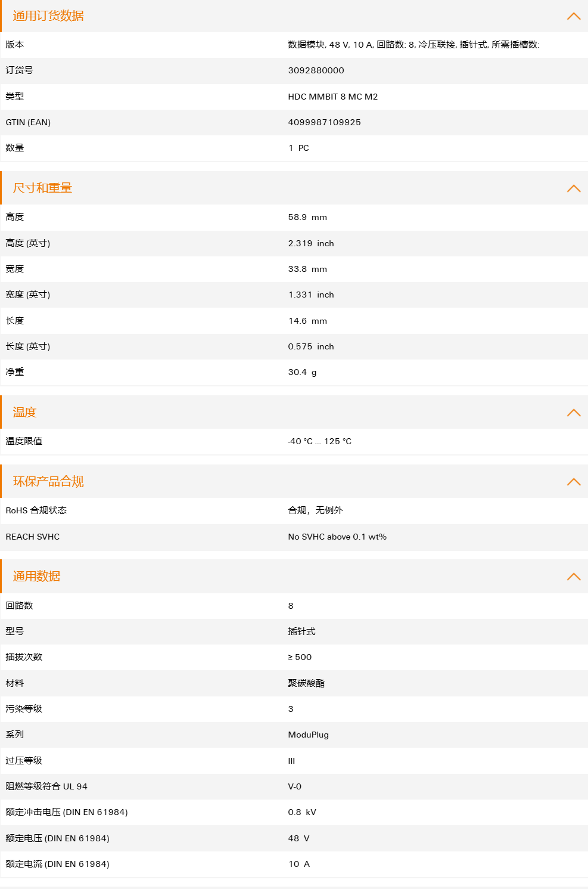Click the 回路数 value 8
This screenshot has width=588, height=889.
[x=291, y=606]
